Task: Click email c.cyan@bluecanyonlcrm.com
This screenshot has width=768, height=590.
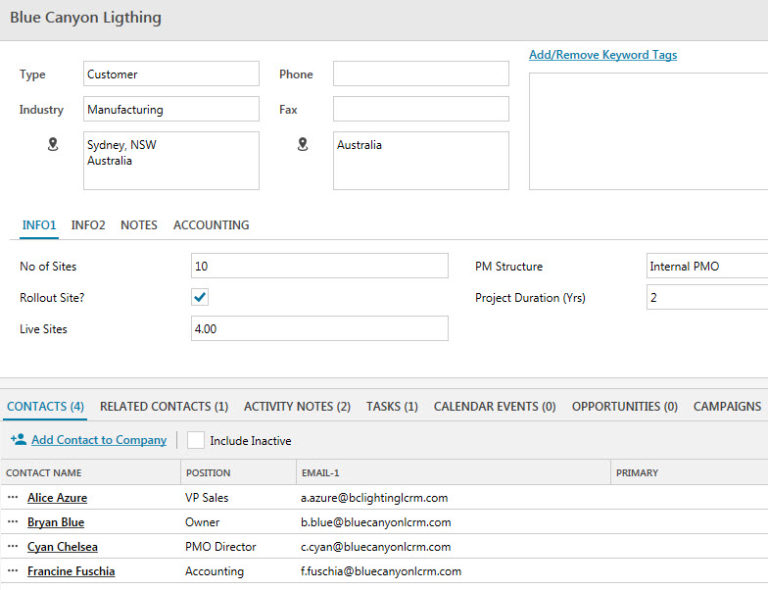Action: (x=376, y=546)
